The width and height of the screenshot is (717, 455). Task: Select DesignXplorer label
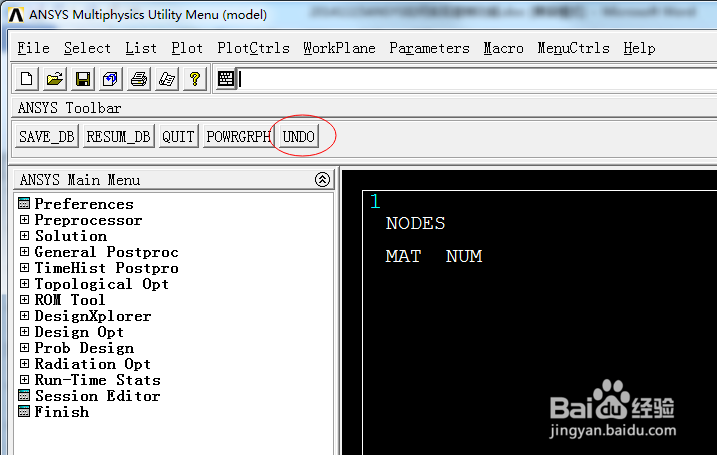pyautogui.click(x=93, y=316)
